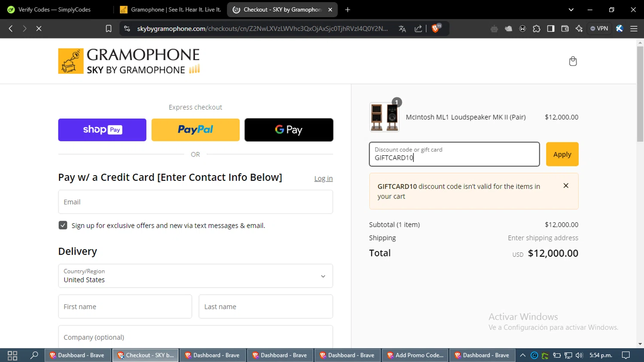Close the Checkout - SKY tab

tap(330, 9)
